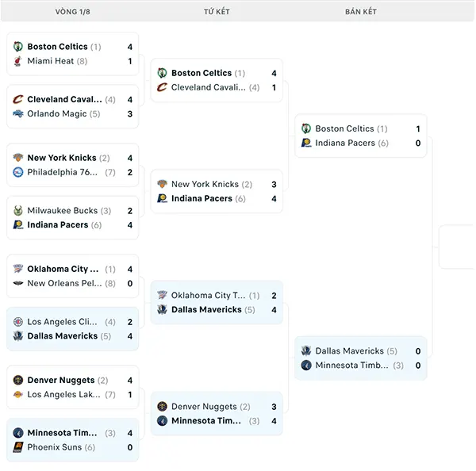
Task: Click Orlando Magic's score of 3
Action: pos(130,113)
